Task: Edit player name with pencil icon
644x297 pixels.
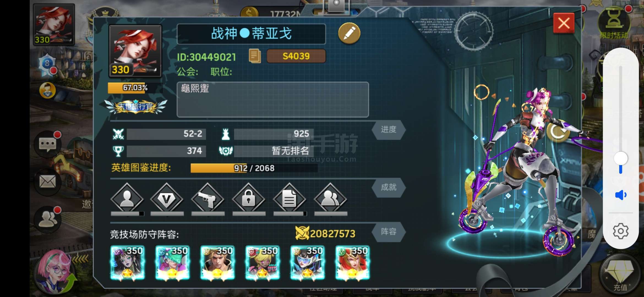Action: (349, 33)
